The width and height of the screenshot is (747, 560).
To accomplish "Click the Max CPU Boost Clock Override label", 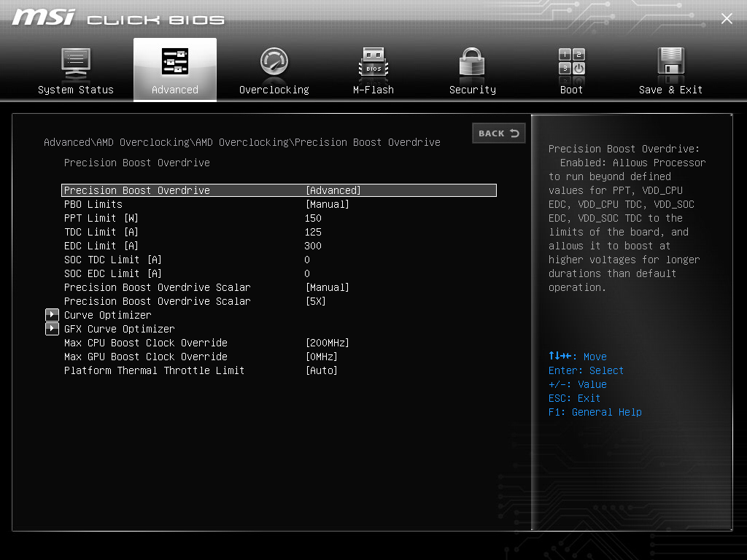I will click(146, 343).
